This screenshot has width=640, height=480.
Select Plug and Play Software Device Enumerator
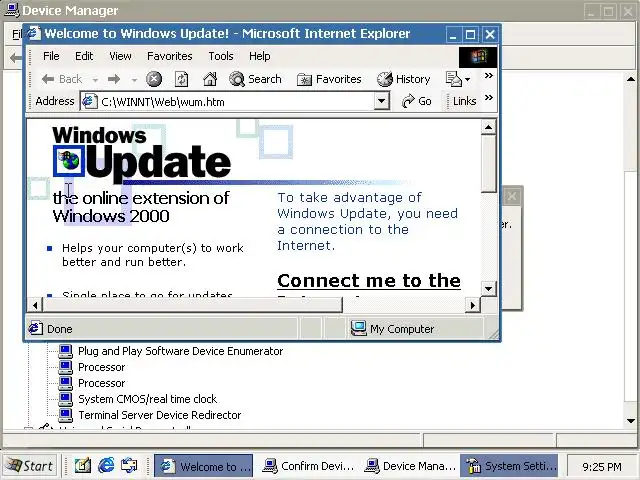coord(180,351)
